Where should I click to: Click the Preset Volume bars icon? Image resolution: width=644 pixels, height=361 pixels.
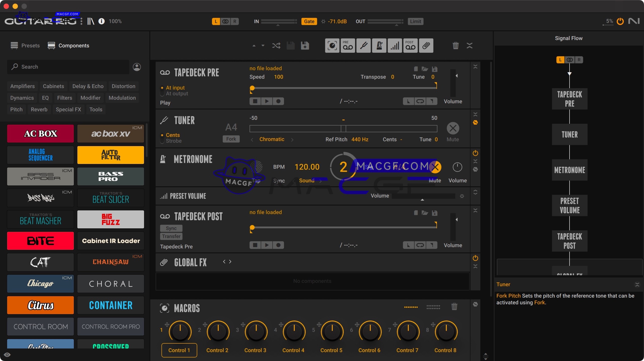[x=394, y=46]
